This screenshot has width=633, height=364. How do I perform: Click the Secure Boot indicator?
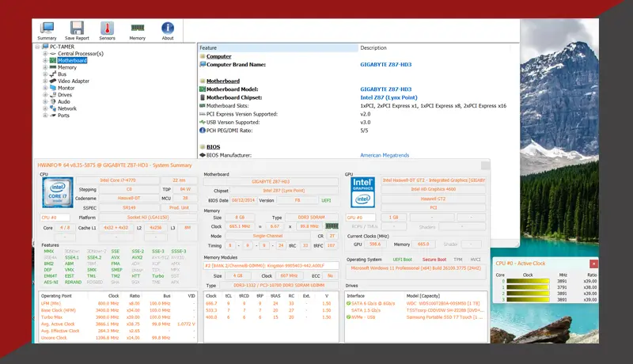point(434,260)
